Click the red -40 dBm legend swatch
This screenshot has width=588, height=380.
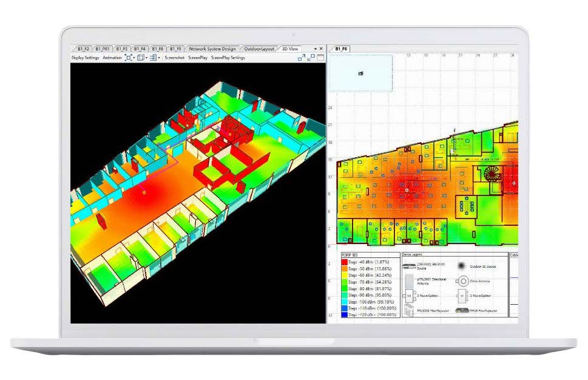tap(344, 261)
